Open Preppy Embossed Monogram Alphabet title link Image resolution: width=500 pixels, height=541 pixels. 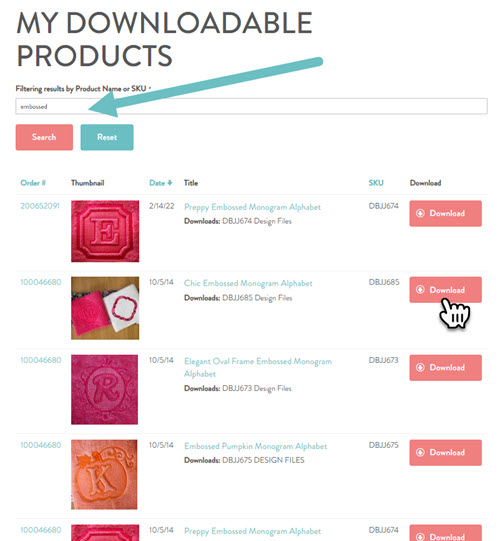point(252,207)
